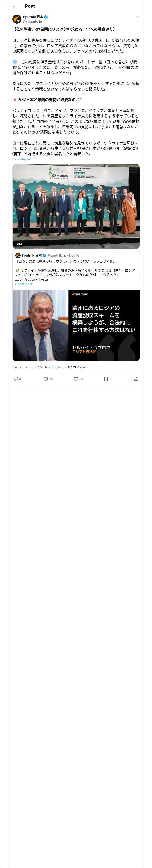Like the post with the heart icon
Image resolution: width=152 pixels, height=868 pixels.
76,379
